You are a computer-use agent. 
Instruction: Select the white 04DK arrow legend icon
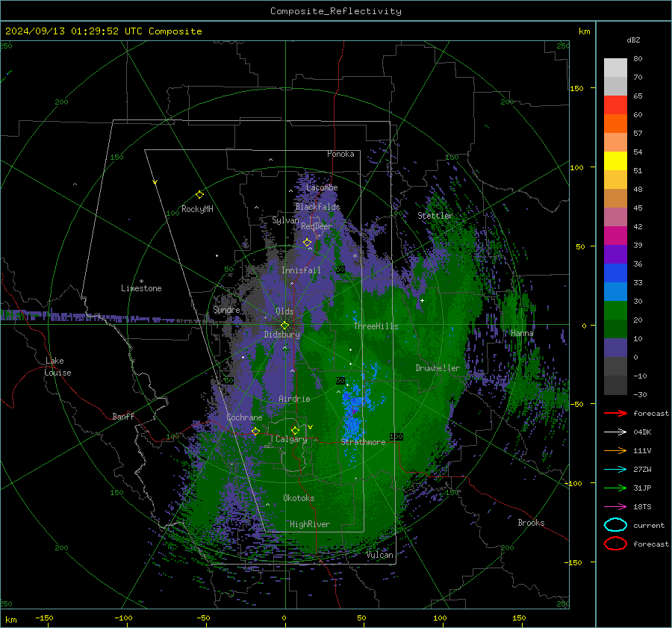point(615,432)
